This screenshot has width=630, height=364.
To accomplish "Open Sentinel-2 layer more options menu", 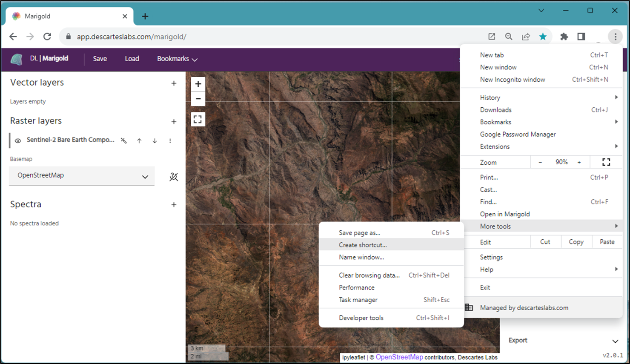I will point(170,140).
